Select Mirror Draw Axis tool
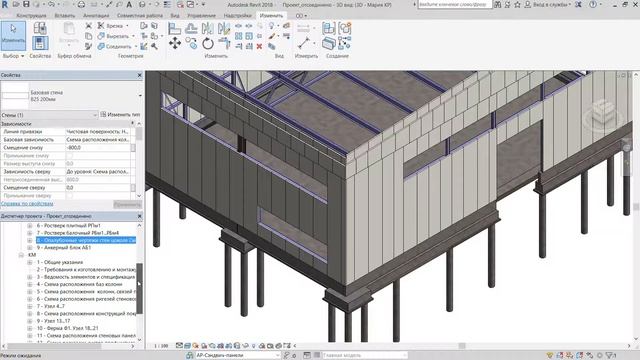The image size is (640, 360). 224,29
